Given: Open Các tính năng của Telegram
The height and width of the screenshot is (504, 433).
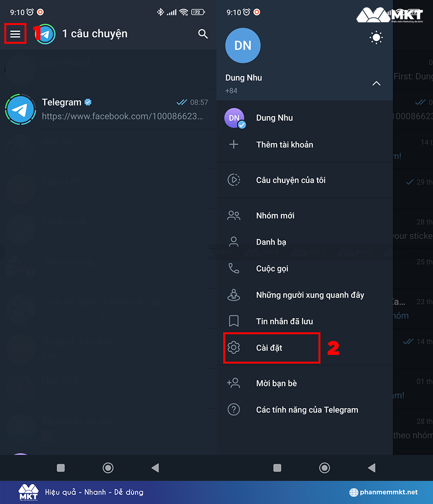Looking at the screenshot, I should (307, 410).
